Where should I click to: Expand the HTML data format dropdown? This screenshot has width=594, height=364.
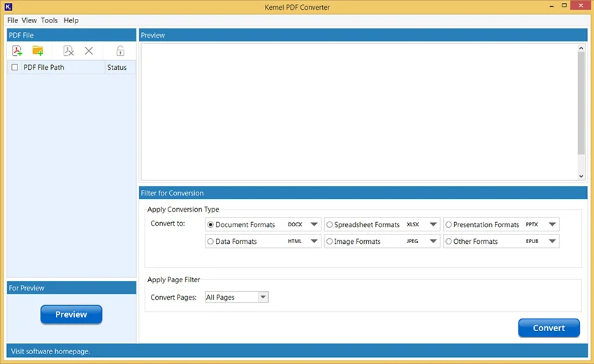(x=314, y=241)
